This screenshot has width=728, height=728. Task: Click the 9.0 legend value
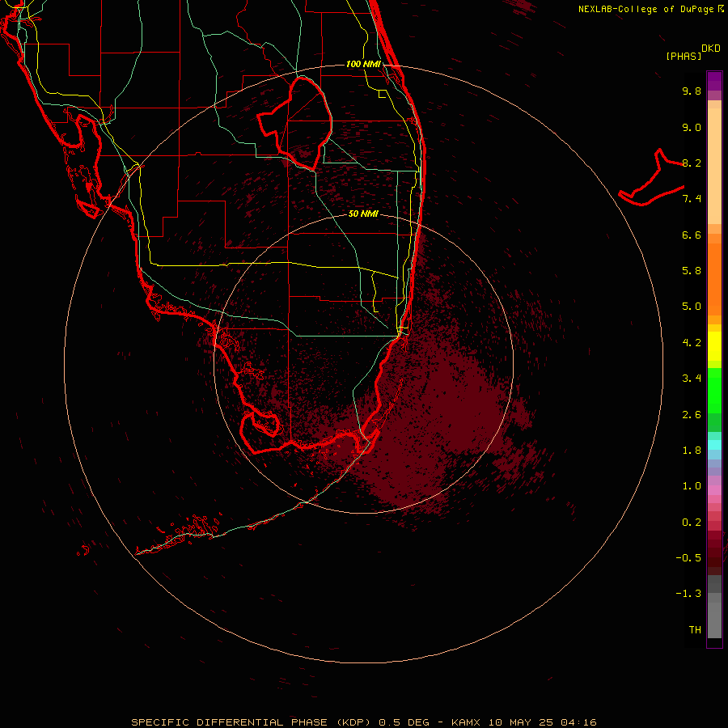click(x=692, y=127)
